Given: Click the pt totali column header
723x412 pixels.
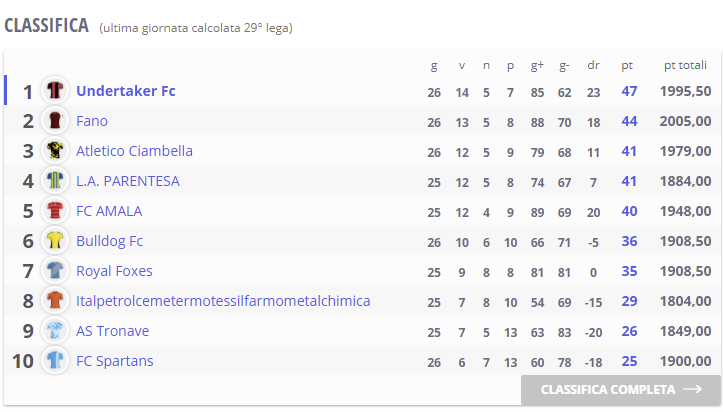Looking at the screenshot, I should [685, 65].
